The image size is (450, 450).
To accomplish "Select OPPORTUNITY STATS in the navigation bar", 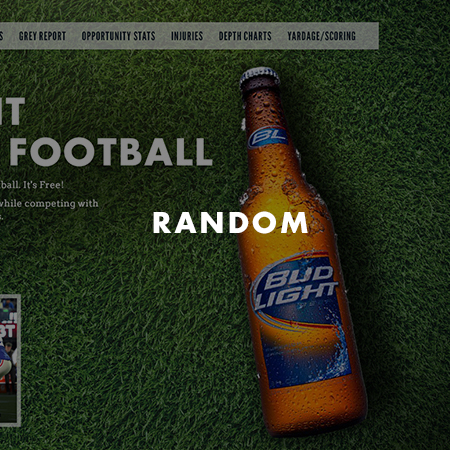I will pyautogui.click(x=118, y=36).
